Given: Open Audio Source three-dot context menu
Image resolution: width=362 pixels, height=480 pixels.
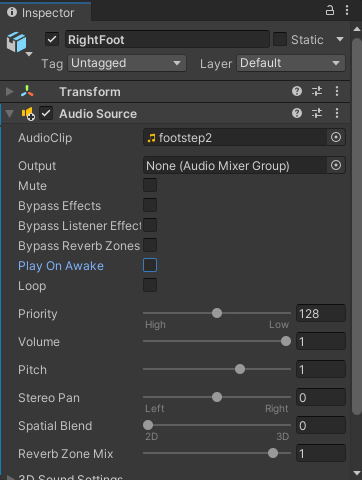Looking at the screenshot, I should tap(337, 113).
